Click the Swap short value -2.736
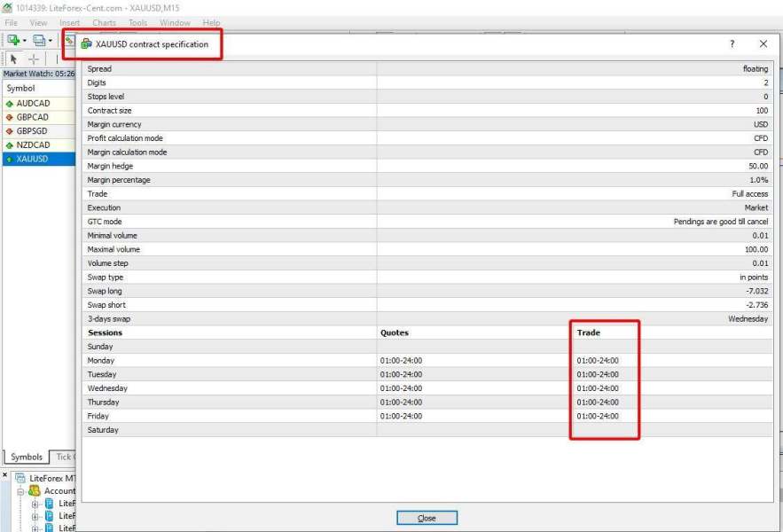 pos(757,305)
